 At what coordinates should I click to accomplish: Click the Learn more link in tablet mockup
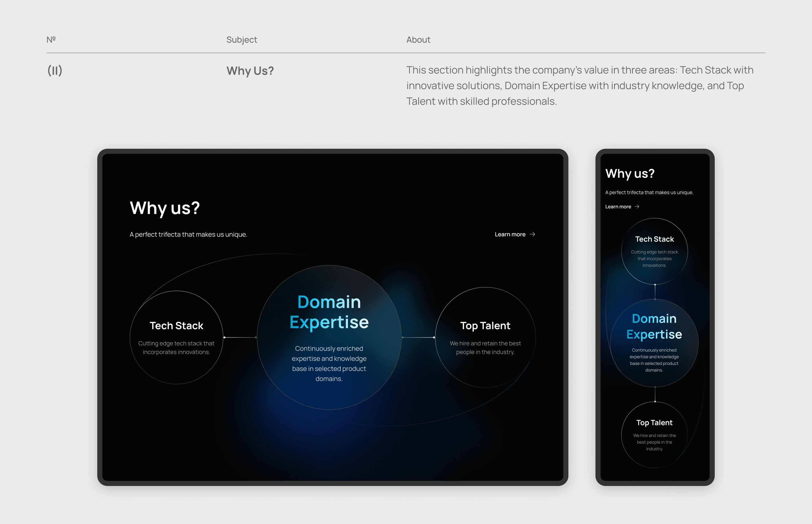[x=515, y=234]
